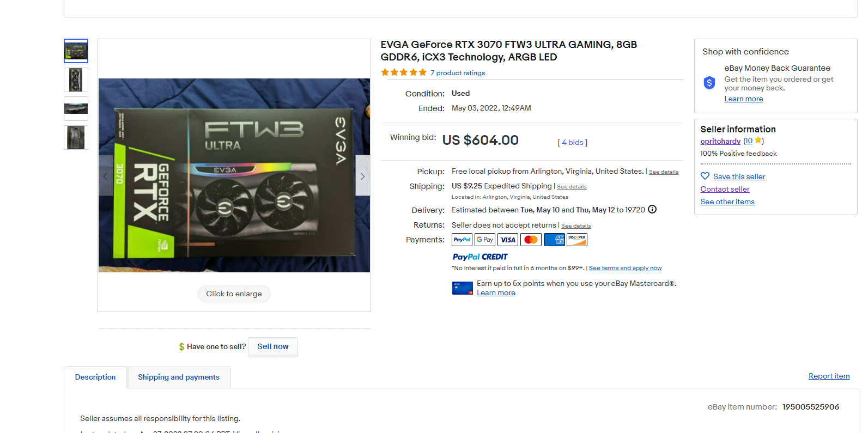The height and width of the screenshot is (433, 868).
Task: View the 7 product ratings
Action: (458, 72)
